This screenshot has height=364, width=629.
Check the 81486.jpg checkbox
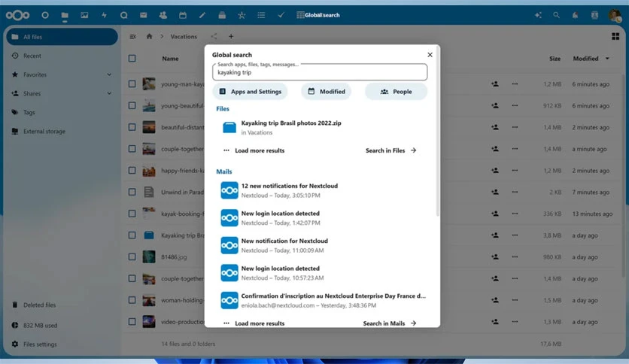(x=132, y=257)
